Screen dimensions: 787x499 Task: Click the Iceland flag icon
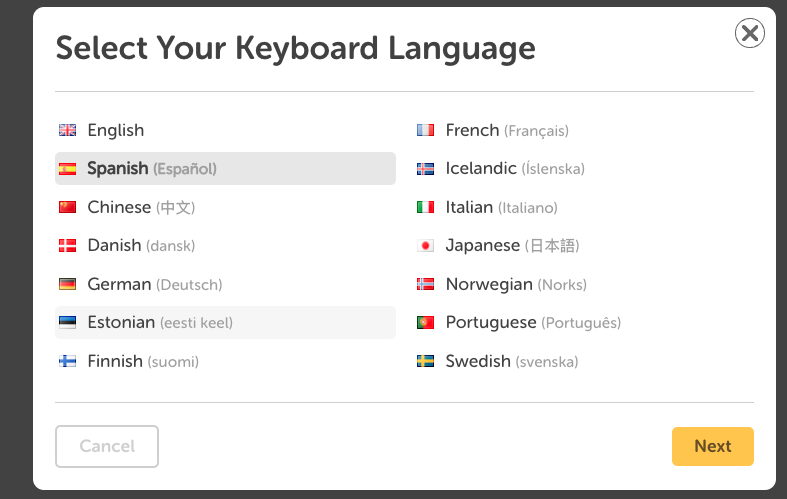pos(425,169)
